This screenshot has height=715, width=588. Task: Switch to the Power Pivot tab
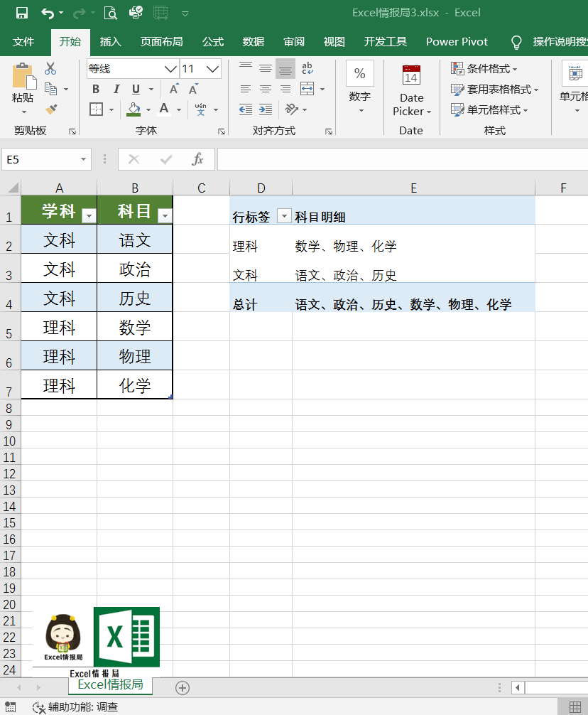point(457,42)
